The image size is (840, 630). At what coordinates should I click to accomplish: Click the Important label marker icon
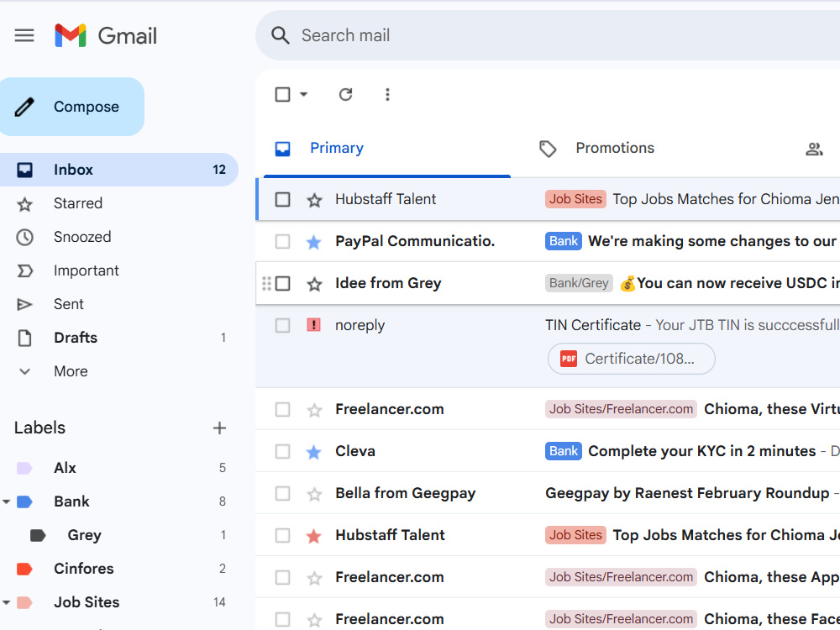point(24,271)
